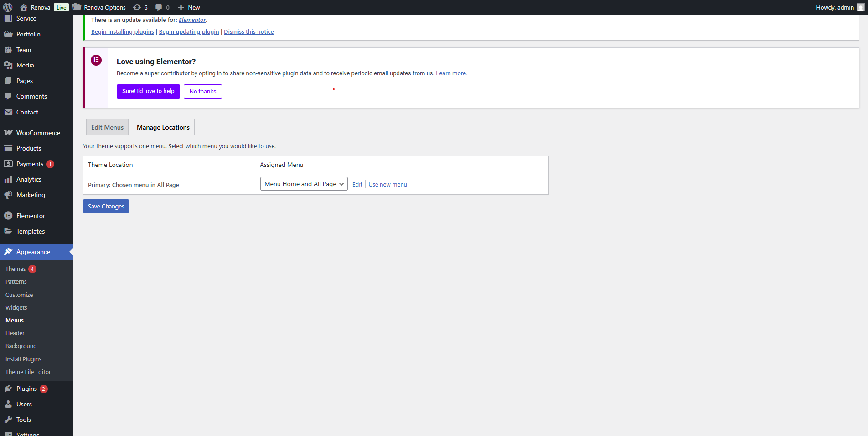The image size is (868, 436).
Task: Click the Marketing megaphone icon
Action: [x=8, y=195]
